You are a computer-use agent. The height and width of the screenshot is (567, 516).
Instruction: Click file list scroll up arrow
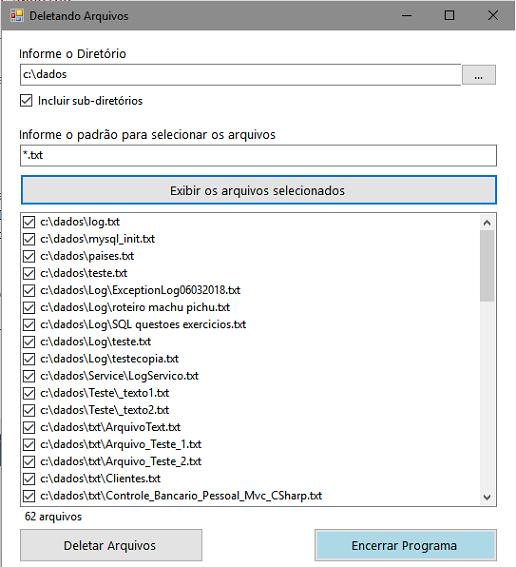click(487, 223)
